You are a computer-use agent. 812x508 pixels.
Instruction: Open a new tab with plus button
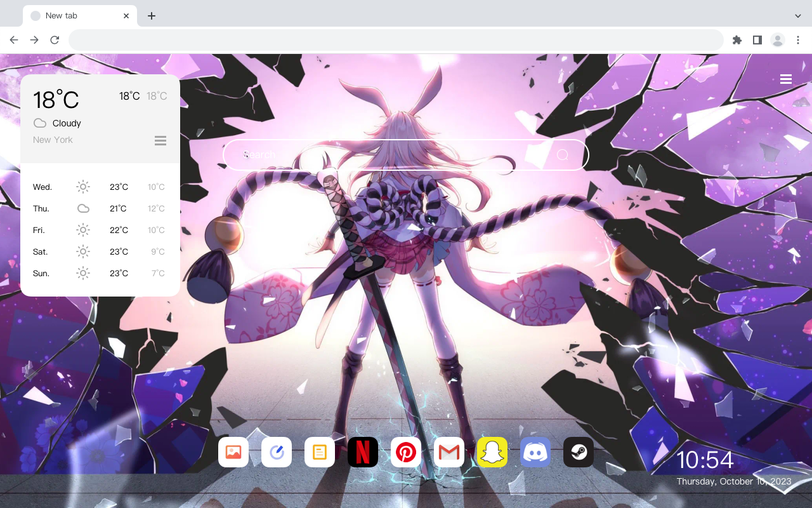(x=151, y=16)
